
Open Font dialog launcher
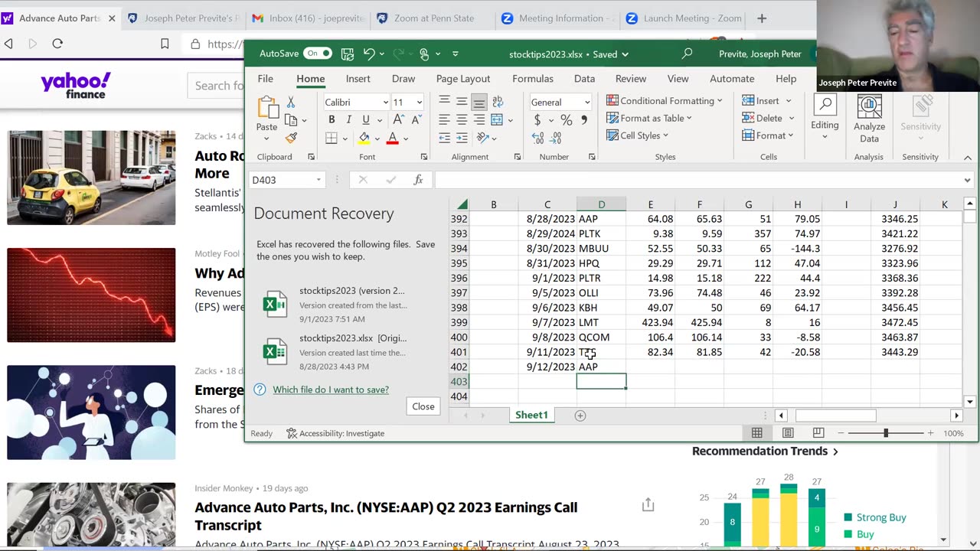[x=424, y=157]
